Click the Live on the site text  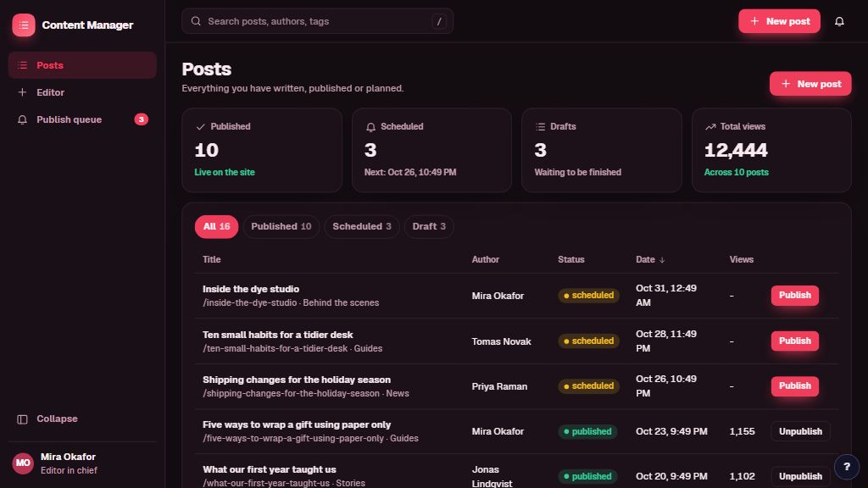tap(225, 172)
